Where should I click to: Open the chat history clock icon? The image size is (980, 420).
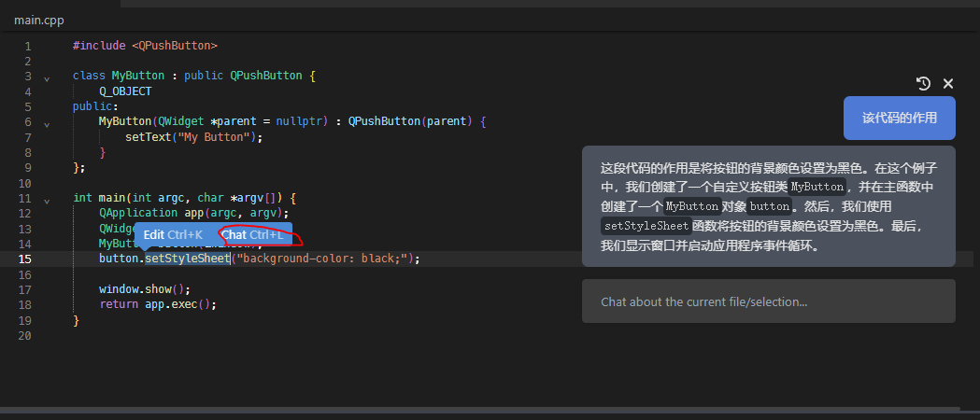[x=923, y=83]
